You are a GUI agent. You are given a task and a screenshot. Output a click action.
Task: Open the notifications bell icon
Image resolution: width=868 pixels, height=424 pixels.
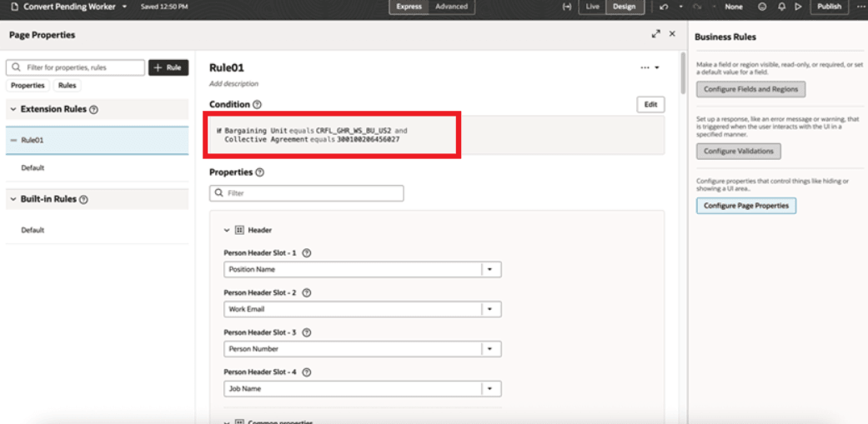tap(781, 7)
